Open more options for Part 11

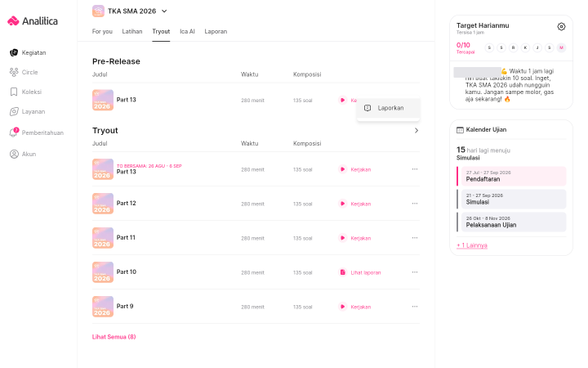tap(414, 238)
